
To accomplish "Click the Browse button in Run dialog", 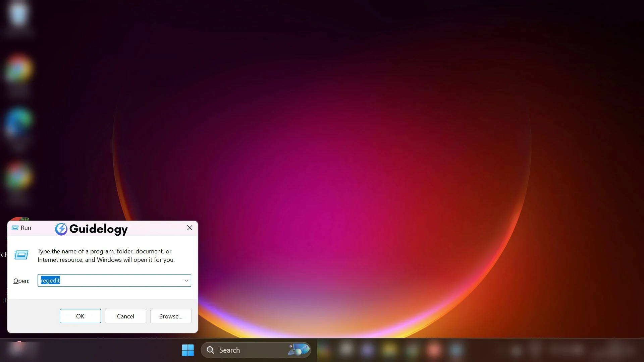I will 171,316.
